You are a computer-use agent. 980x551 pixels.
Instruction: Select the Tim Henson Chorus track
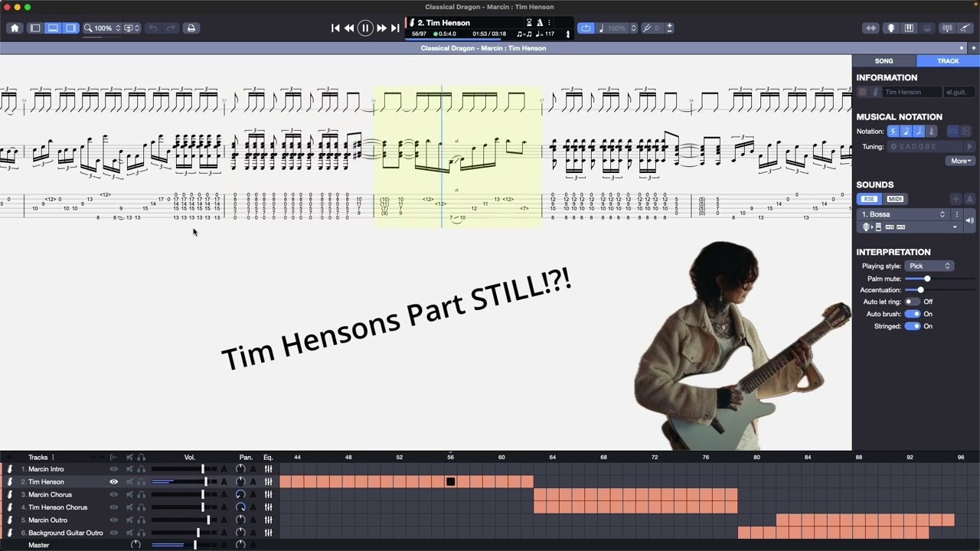57,507
